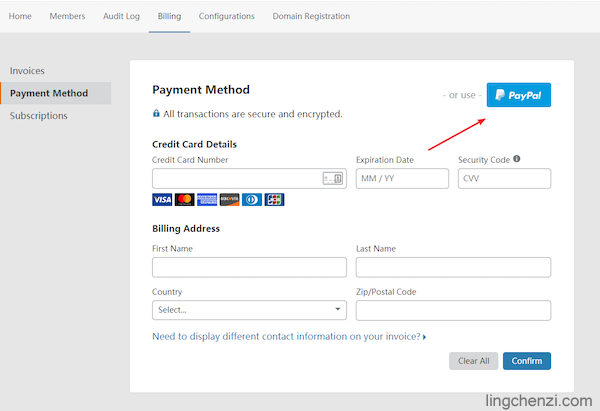Open the Domain Registration tab
This screenshot has height=411, width=600.
tap(311, 16)
